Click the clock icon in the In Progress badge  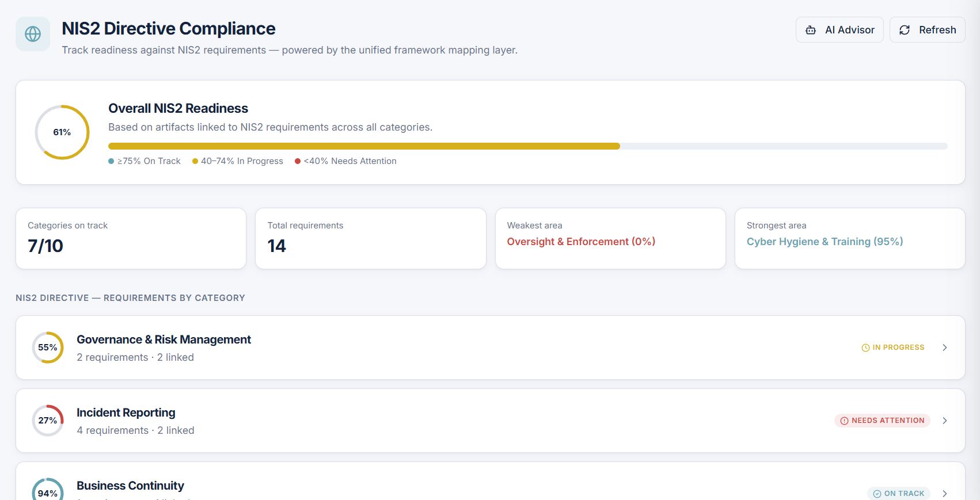pos(865,348)
